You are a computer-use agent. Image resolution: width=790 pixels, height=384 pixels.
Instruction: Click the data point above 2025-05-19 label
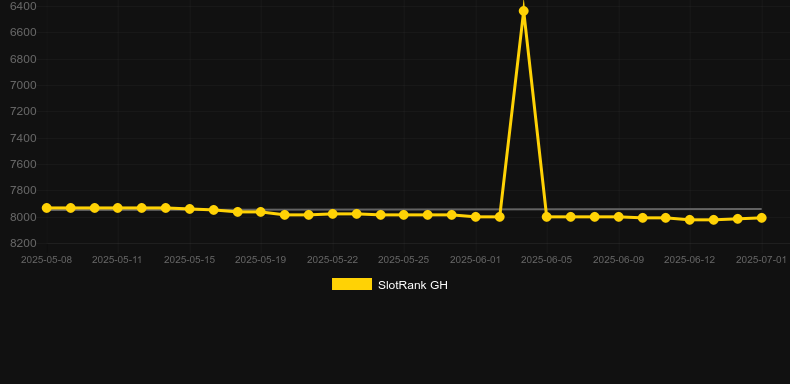tap(260, 212)
